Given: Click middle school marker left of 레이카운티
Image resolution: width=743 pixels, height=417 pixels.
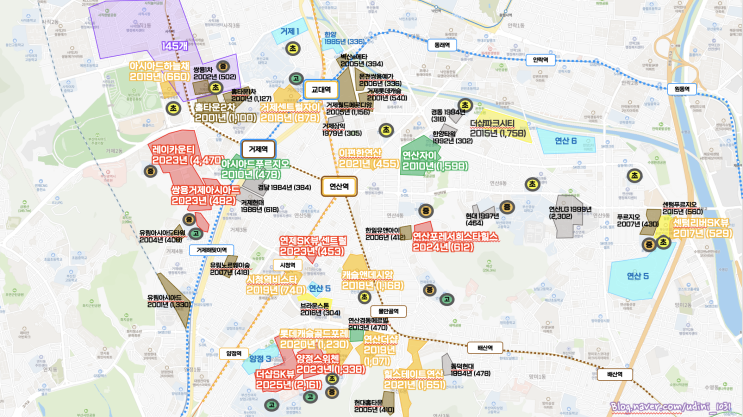Looking at the screenshot, I should pyautogui.click(x=151, y=171).
